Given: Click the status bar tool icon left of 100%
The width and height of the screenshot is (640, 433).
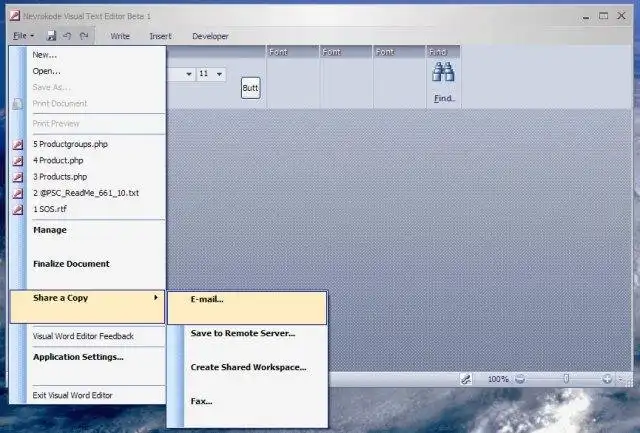Looking at the screenshot, I should (x=466, y=379).
